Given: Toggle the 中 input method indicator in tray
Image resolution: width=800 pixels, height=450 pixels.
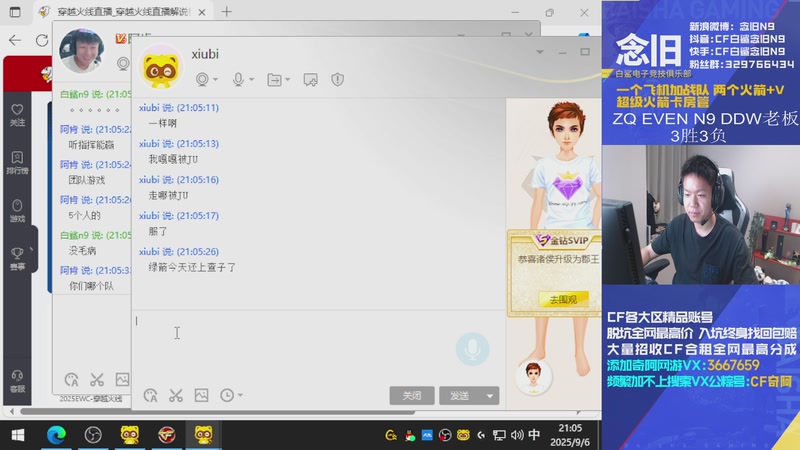Looking at the screenshot, I should click(534, 434).
